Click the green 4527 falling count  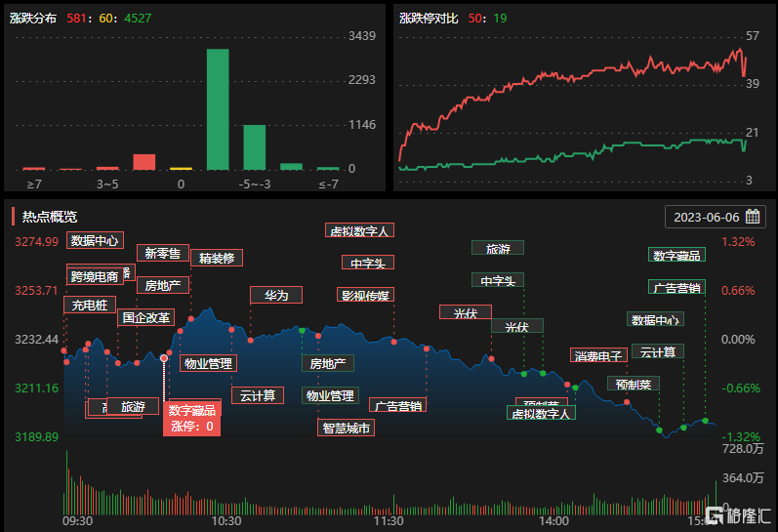pyautogui.click(x=138, y=19)
